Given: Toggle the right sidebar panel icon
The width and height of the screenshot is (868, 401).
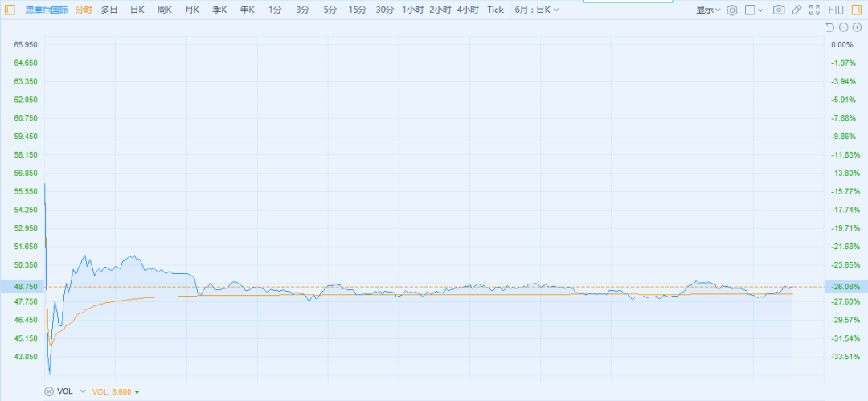Looking at the screenshot, I should tap(857, 10).
